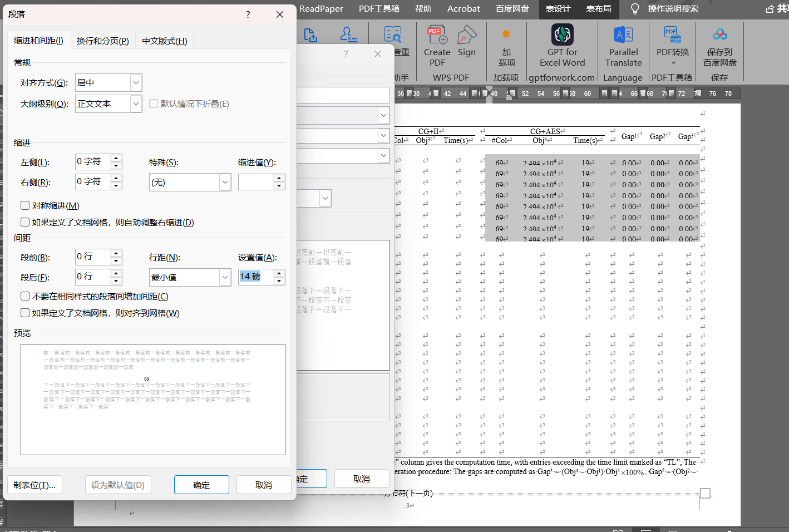
Task: Click the 操作说明搜索 lightbulb icon
Action: pos(635,8)
